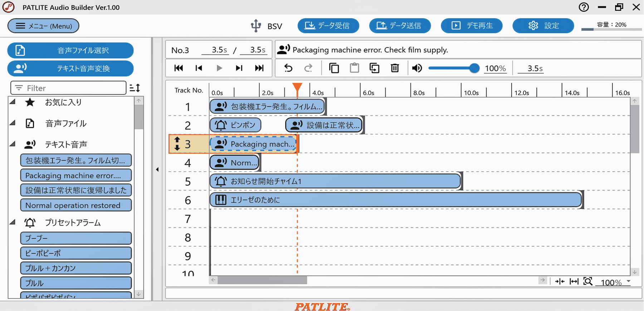The width and height of the screenshot is (644, 311).
Task: Start デモ再生 demo playback
Action: pyautogui.click(x=472, y=25)
